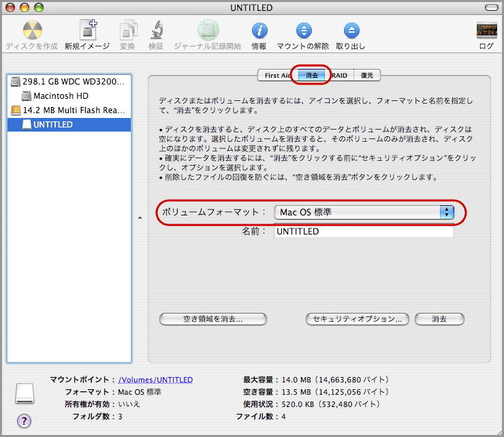Click the 14.0 MB maximum capacity value
This screenshot has width=504, height=437.
pyautogui.click(x=335, y=380)
